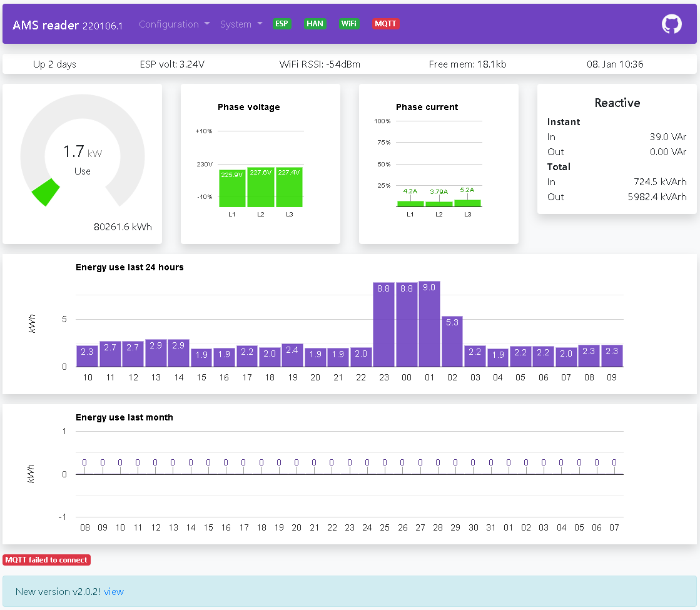Open the Configuration menu
Image resolution: width=700 pixels, height=610 pixels.
click(170, 24)
